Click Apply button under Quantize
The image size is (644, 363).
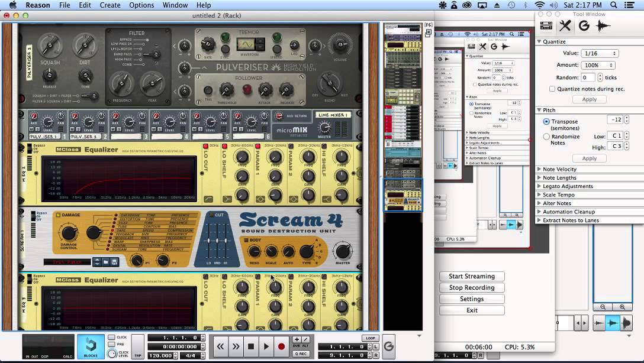589,99
